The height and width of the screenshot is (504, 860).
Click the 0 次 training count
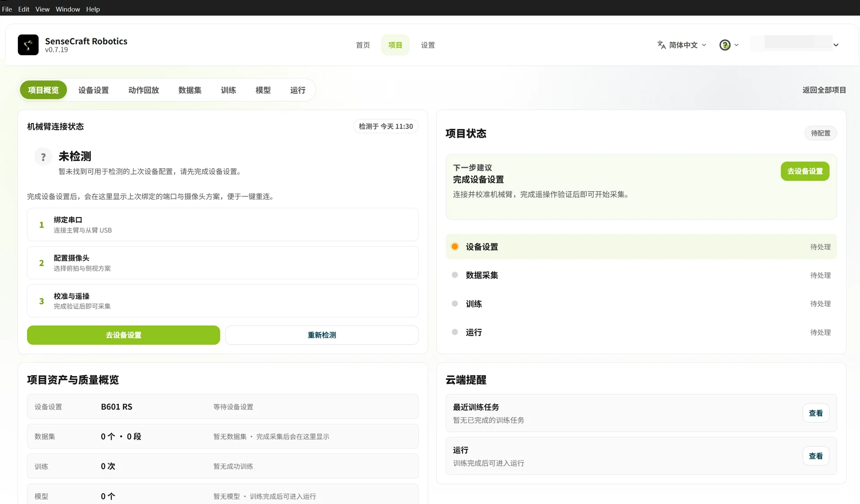coord(108,466)
